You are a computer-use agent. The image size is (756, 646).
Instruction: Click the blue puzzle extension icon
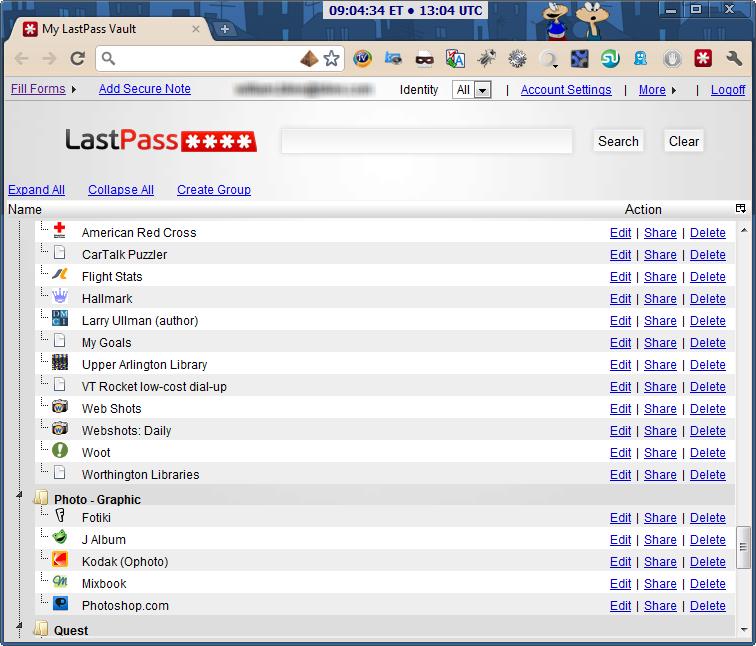(579, 59)
